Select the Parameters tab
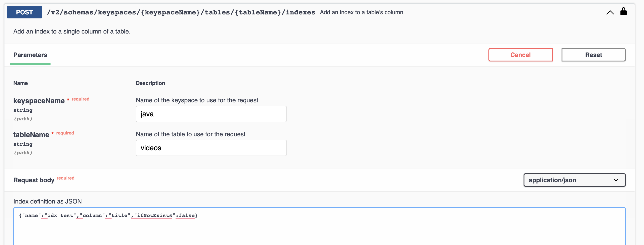This screenshot has width=644, height=245. tap(30, 55)
